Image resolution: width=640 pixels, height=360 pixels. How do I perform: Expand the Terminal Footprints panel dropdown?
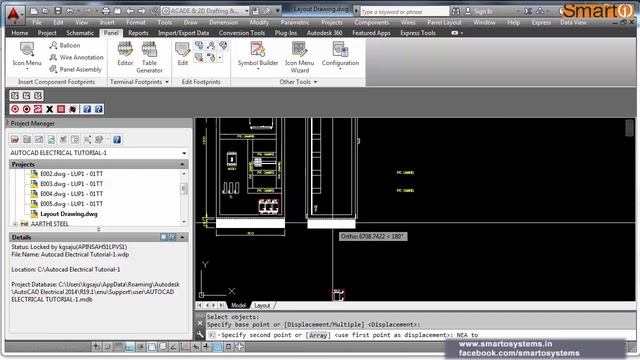click(x=167, y=82)
